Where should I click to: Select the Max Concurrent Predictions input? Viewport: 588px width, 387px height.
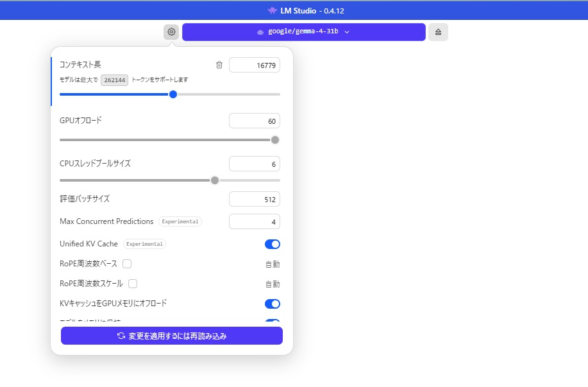pos(255,221)
